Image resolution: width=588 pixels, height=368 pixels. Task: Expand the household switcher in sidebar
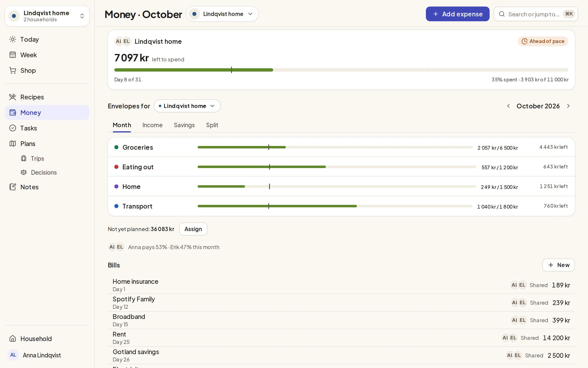click(x=47, y=16)
